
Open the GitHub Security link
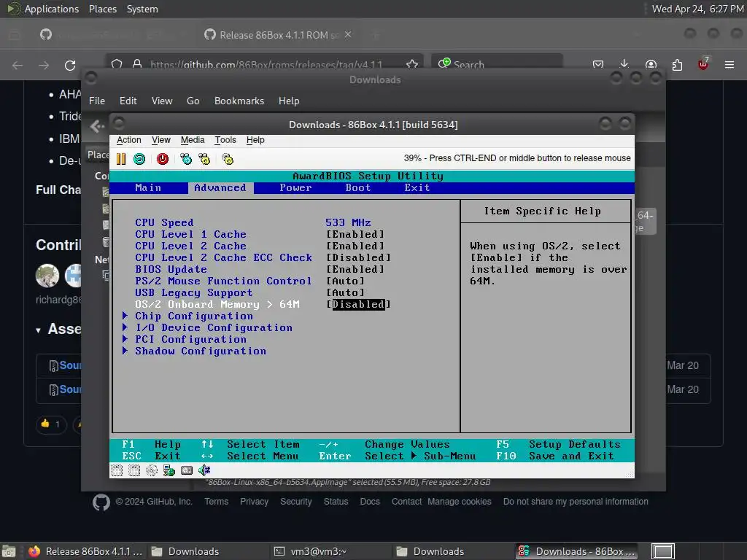click(296, 502)
